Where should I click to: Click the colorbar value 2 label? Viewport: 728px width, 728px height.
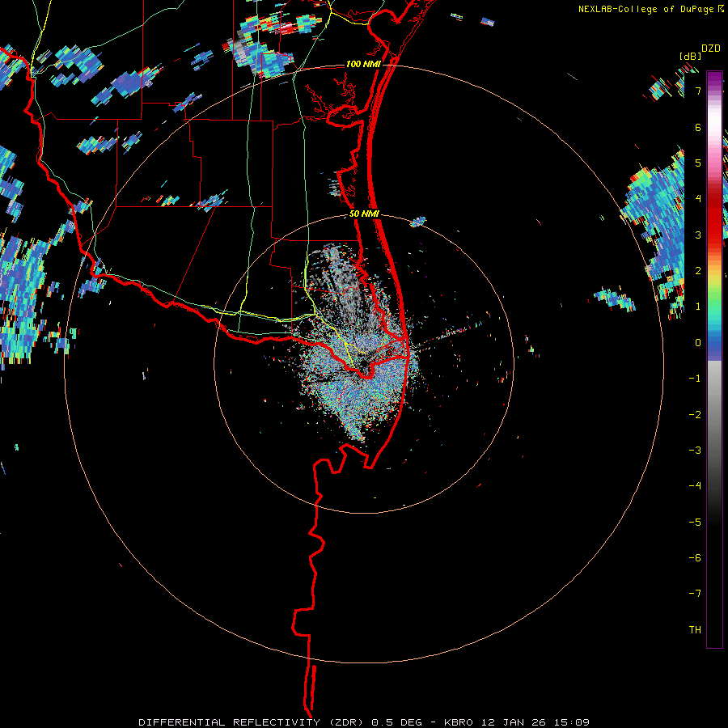point(698,271)
